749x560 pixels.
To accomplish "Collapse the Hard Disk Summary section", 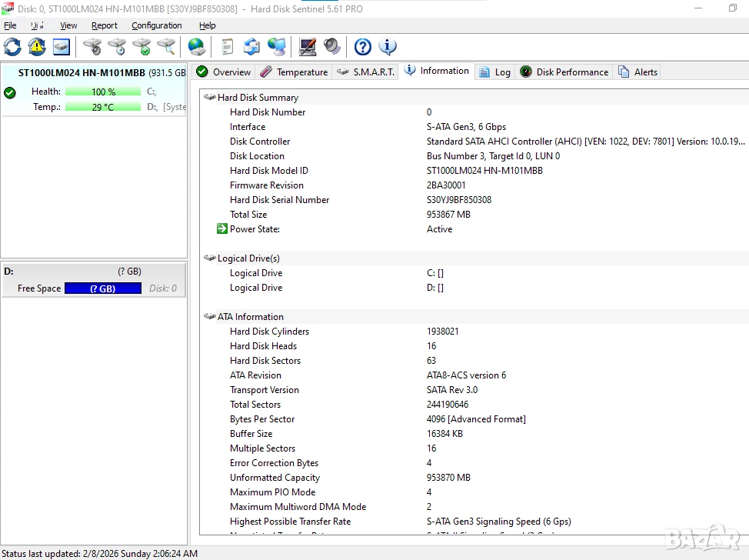I will click(209, 98).
